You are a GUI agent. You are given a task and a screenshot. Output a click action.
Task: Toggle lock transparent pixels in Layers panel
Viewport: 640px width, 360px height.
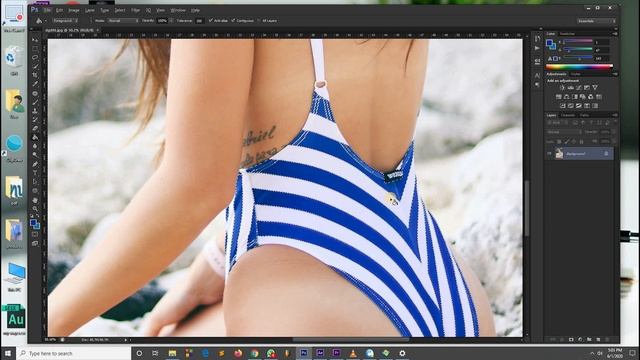pyautogui.click(x=559, y=142)
